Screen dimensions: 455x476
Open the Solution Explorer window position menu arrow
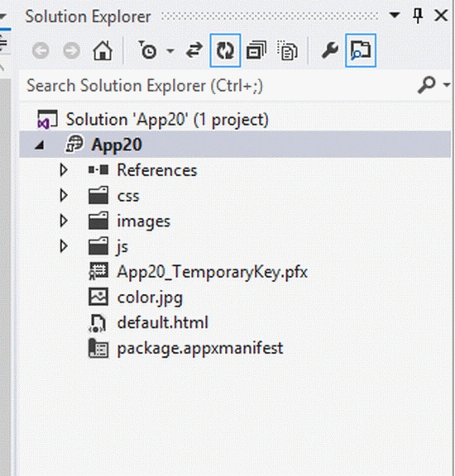(395, 15)
